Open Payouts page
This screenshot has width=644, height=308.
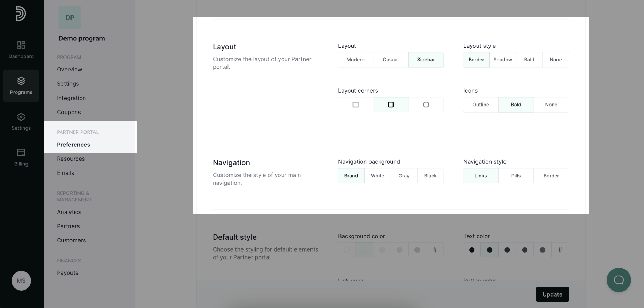[x=67, y=273]
